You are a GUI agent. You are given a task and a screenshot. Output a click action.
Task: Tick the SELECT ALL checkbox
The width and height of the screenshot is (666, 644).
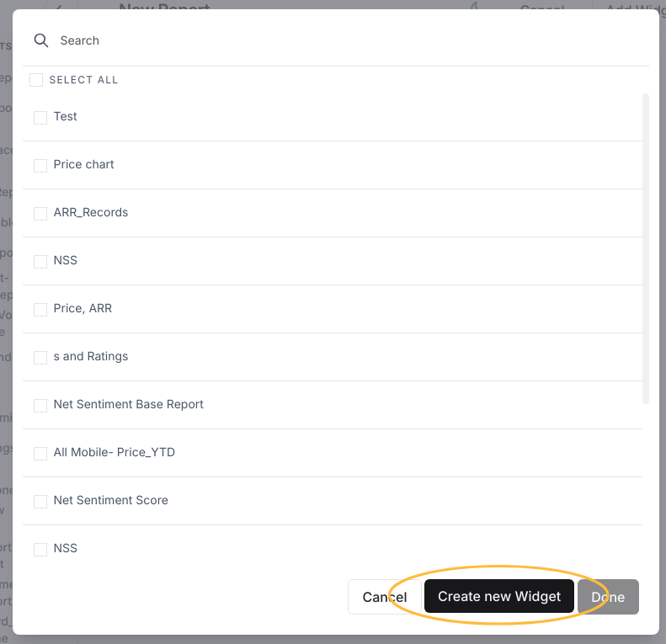click(36, 80)
